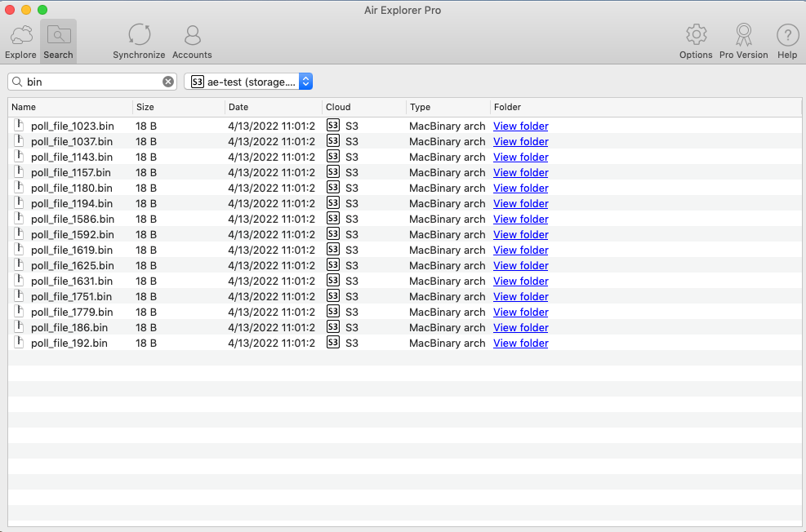Image resolution: width=806 pixels, height=532 pixels.
Task: Click S3 cloud icon in poll_file_186.bin row
Action: tap(333, 327)
